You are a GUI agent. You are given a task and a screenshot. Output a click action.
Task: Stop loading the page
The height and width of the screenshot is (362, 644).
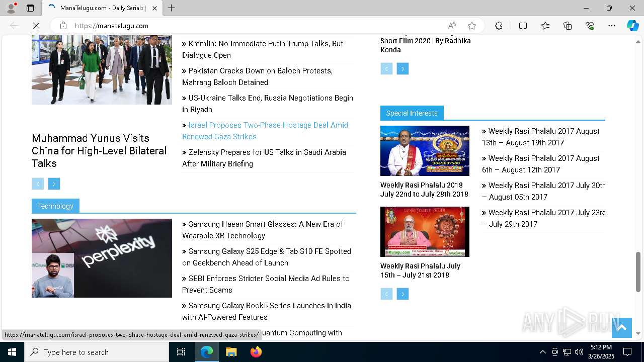[36, 26]
